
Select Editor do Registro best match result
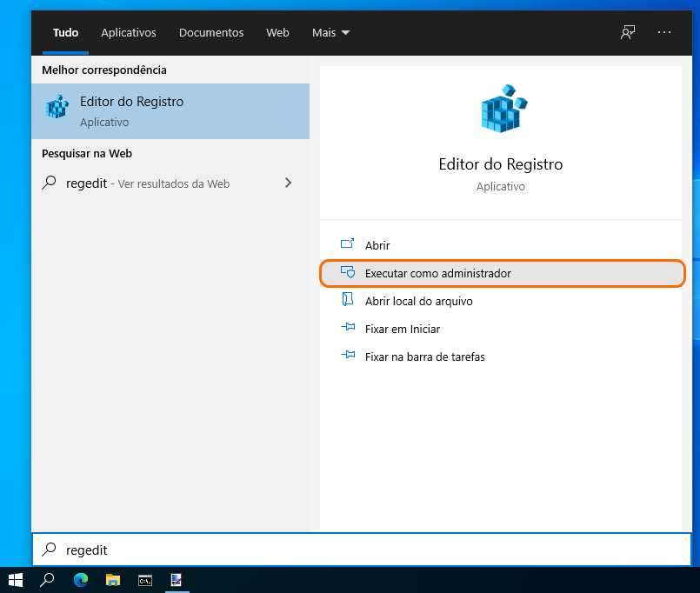tap(170, 111)
